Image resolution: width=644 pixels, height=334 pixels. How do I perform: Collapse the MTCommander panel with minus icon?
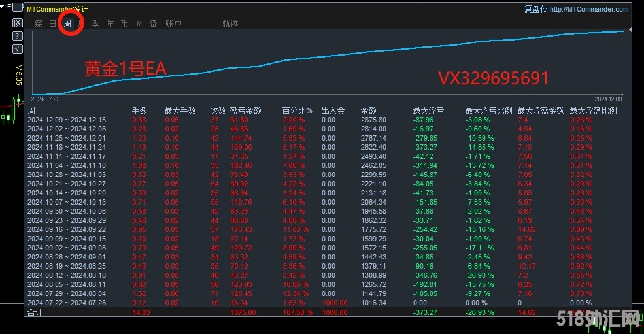(x=18, y=7)
